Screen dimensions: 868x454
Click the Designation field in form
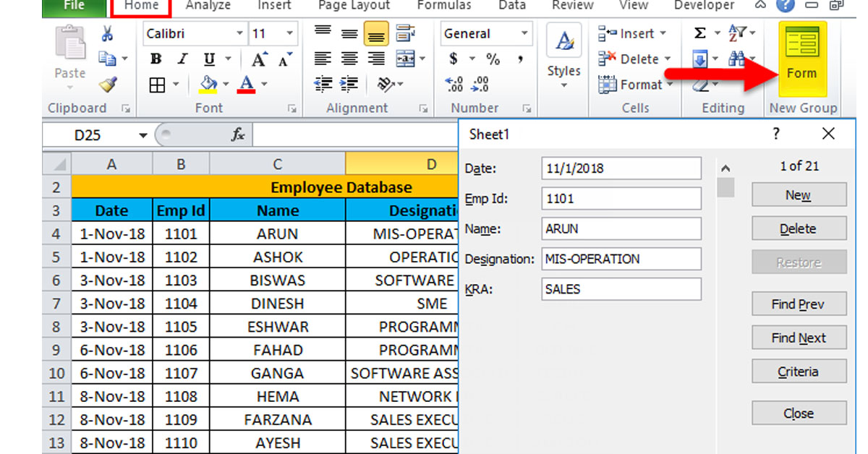pos(621,259)
